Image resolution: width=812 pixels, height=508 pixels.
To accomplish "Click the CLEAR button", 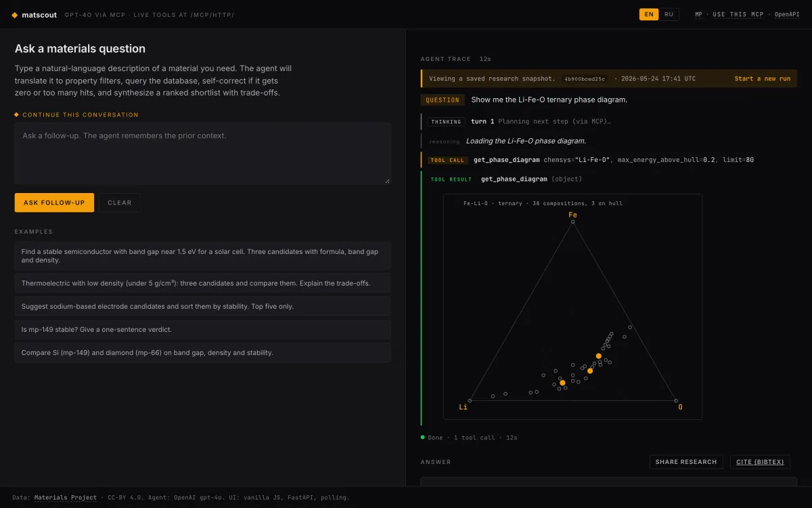I will coord(120,203).
